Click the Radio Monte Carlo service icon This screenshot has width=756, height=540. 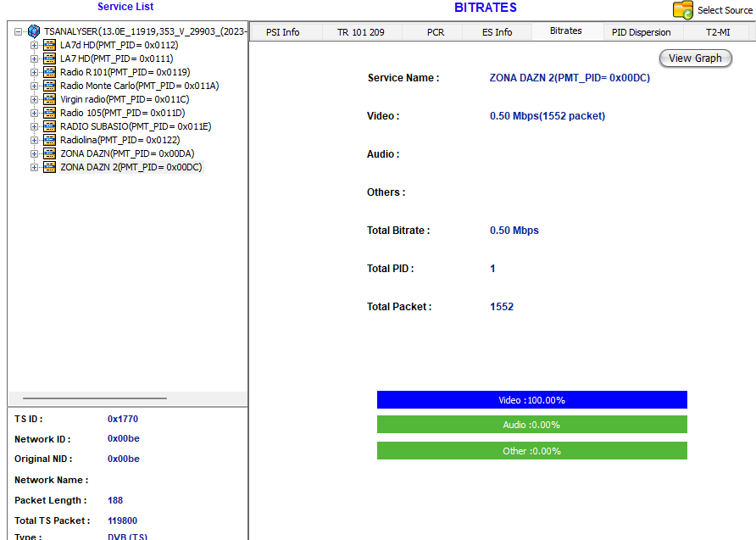click(49, 86)
